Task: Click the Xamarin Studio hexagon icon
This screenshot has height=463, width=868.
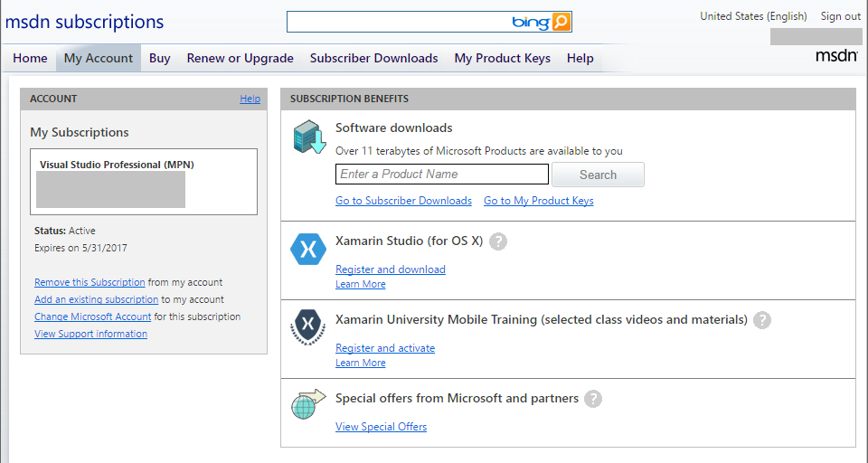Action: 308,250
